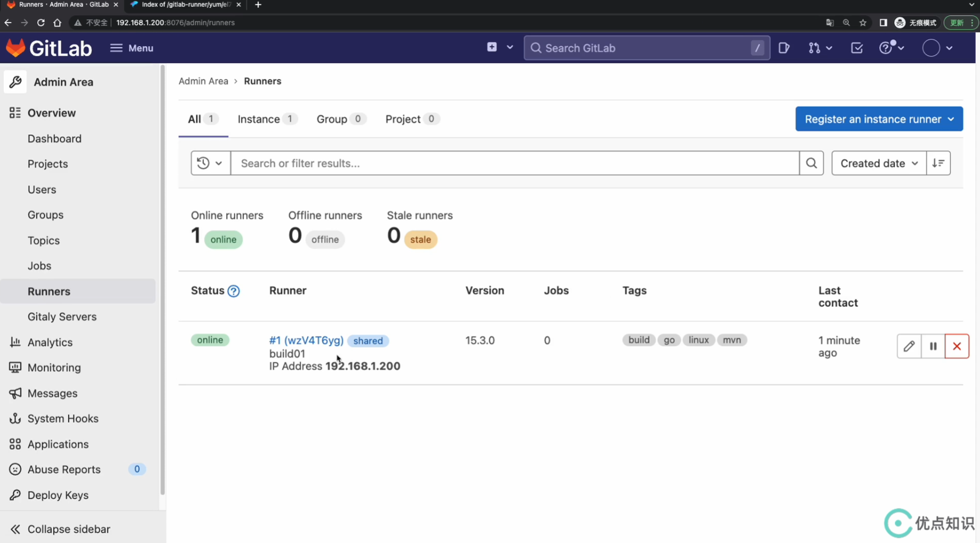980x543 pixels.
Task: Open Topics in the sidebar
Action: click(43, 241)
